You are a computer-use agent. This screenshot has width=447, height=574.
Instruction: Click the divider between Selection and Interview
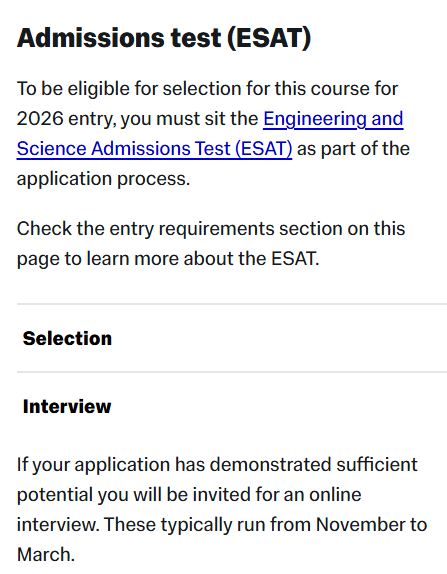232,372
